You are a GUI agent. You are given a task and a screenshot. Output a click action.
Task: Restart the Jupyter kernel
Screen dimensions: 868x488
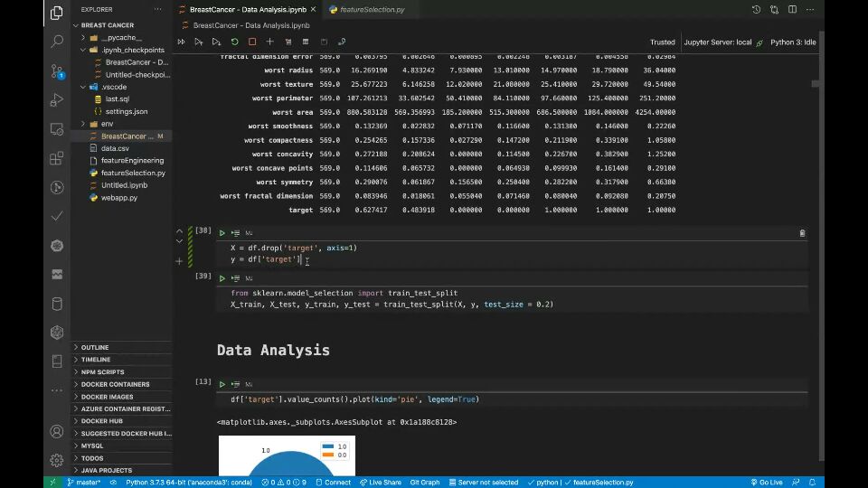coord(235,42)
